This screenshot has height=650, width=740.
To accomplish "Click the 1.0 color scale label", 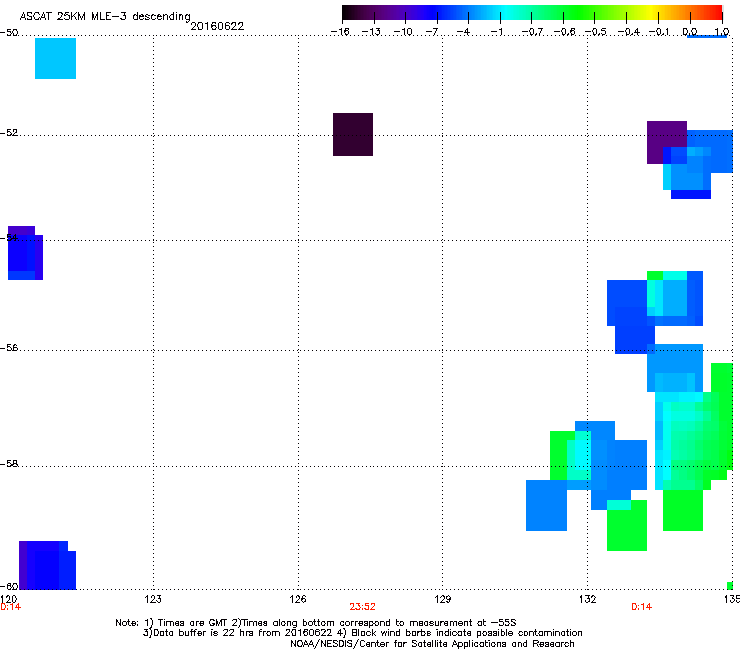I will tap(722, 32).
